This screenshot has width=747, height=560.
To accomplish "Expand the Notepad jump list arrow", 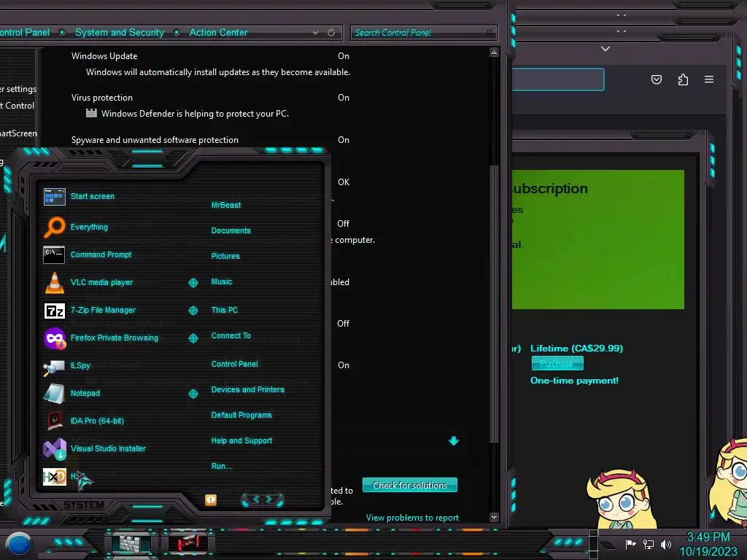I will point(193,393).
